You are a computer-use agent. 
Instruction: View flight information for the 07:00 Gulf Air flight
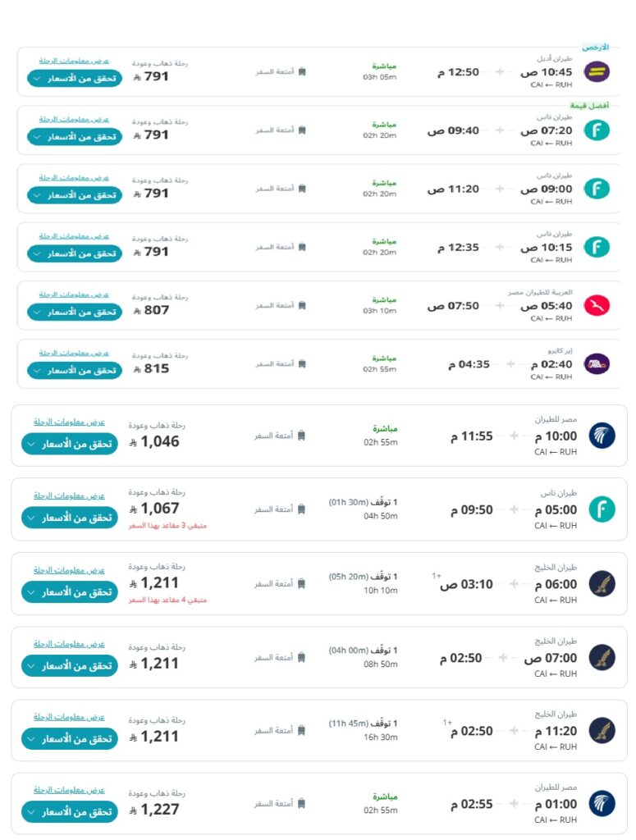tap(69, 644)
